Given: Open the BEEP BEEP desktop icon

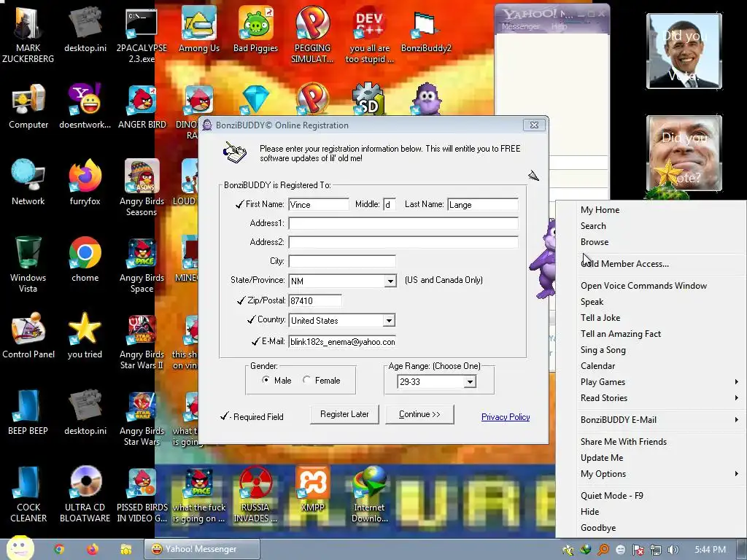Looking at the screenshot, I should click(x=28, y=412).
